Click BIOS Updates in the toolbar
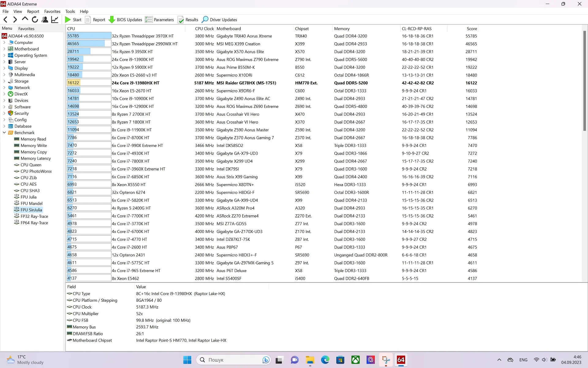Image resolution: width=588 pixels, height=368 pixels. click(x=126, y=20)
